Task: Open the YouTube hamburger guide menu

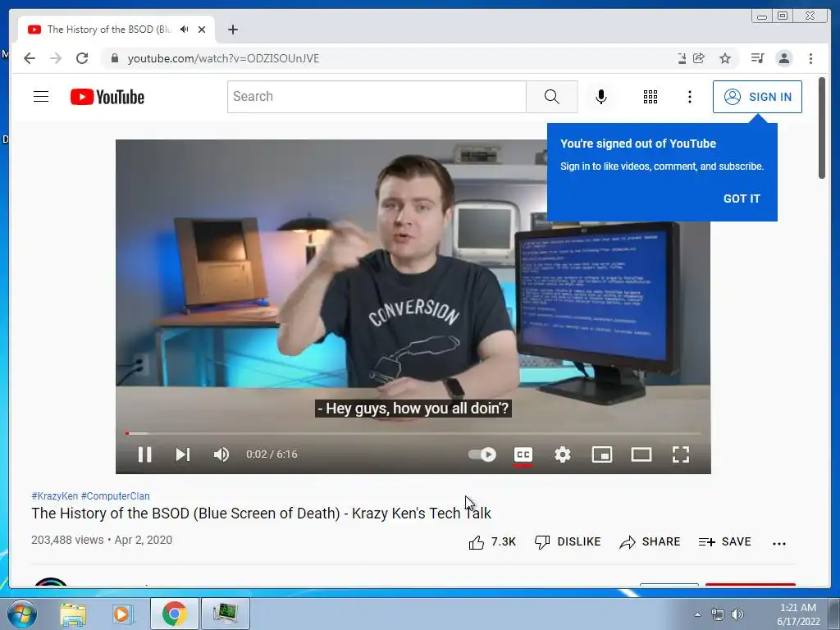Action: (x=41, y=97)
